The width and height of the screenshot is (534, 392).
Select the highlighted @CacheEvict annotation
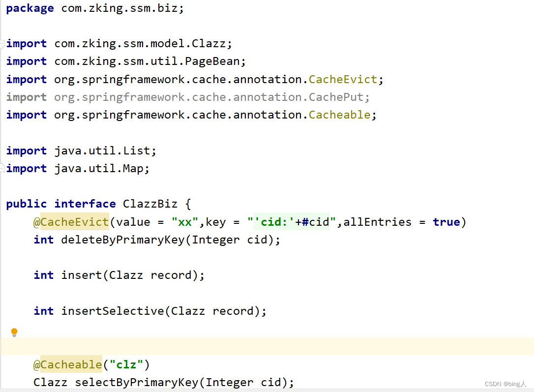[x=71, y=222]
